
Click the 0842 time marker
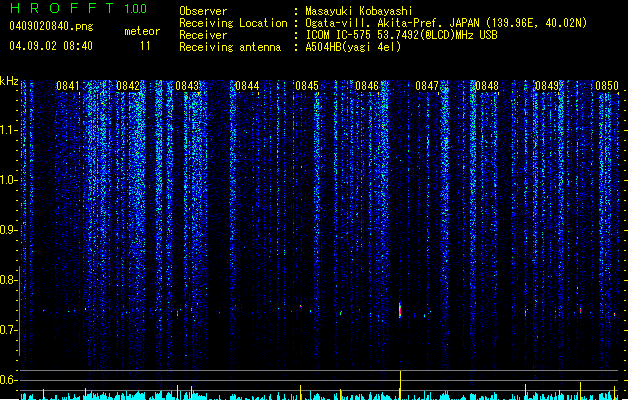tap(128, 86)
